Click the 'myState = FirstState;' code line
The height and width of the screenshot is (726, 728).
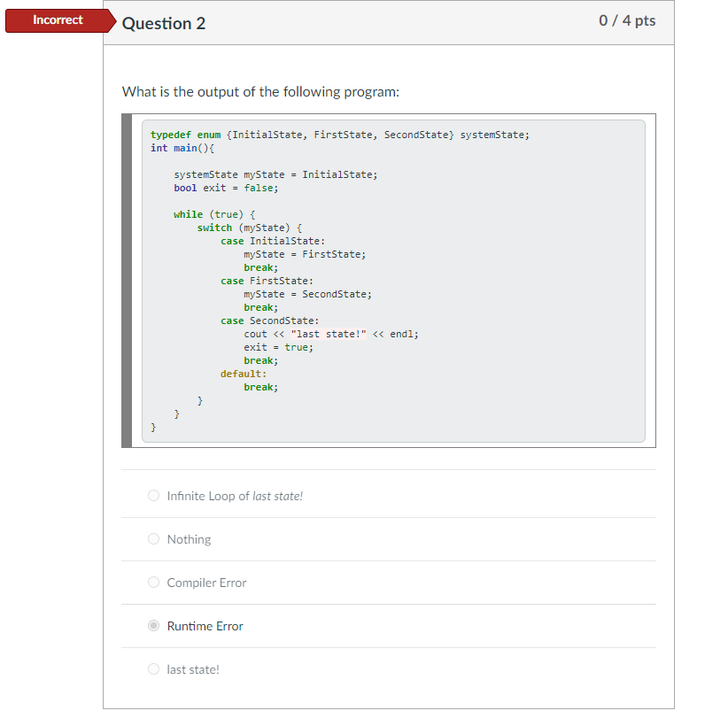tap(305, 254)
